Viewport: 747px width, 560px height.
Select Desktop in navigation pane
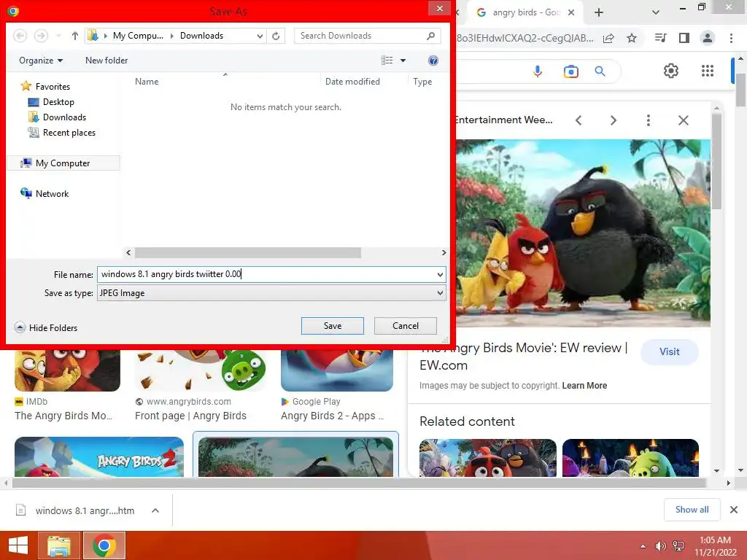(52, 102)
